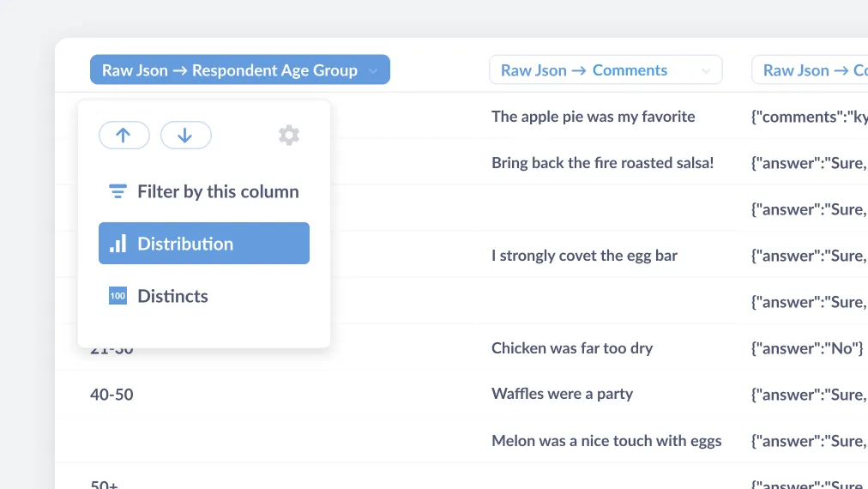Image resolution: width=868 pixels, height=489 pixels.
Task: Click the Respondent Age Group column header
Action: [x=230, y=70]
